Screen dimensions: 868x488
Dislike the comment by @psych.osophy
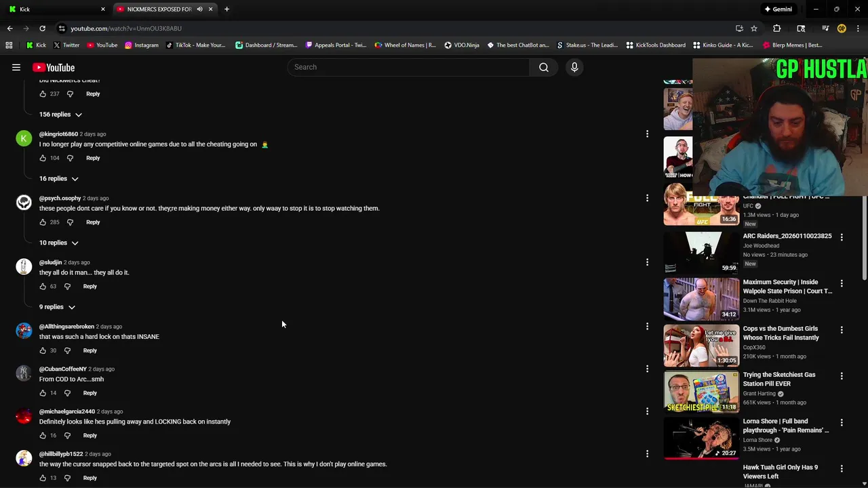pyautogui.click(x=70, y=222)
